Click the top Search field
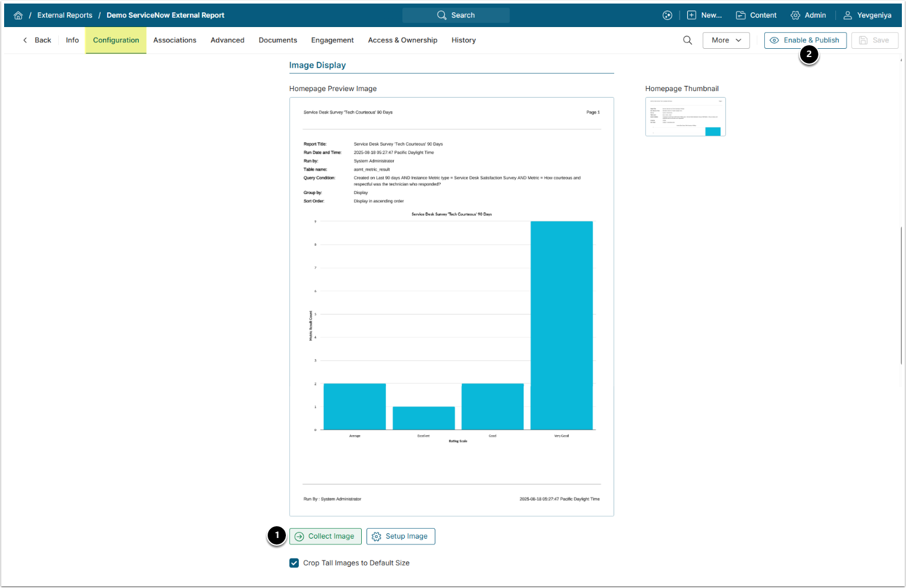The image size is (906, 588). click(456, 15)
